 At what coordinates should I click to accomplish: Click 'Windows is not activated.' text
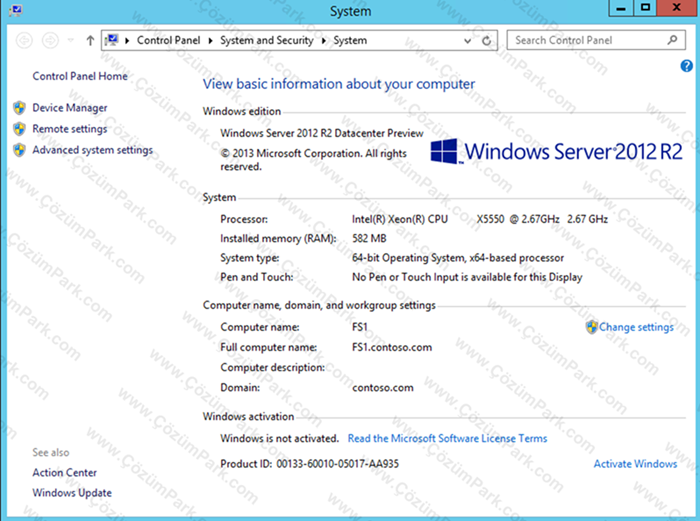click(x=279, y=438)
